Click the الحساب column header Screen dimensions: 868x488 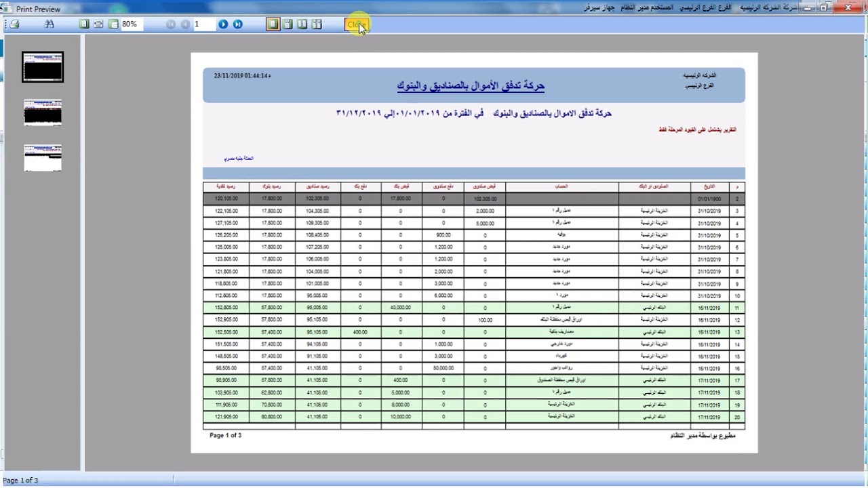tap(562, 186)
